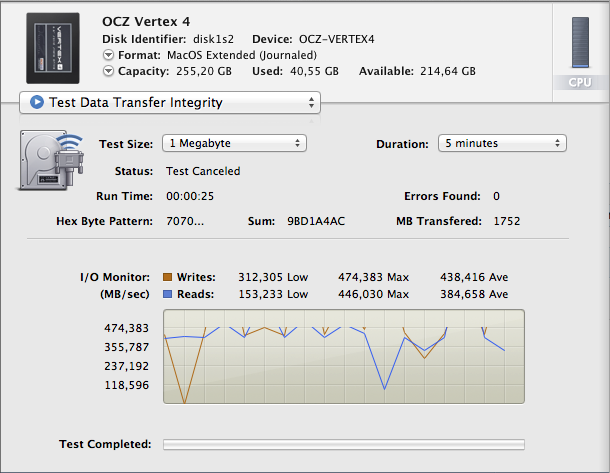This screenshot has height=473, width=610.
Task: Click the blue Reads color swatch
Action: (167, 294)
